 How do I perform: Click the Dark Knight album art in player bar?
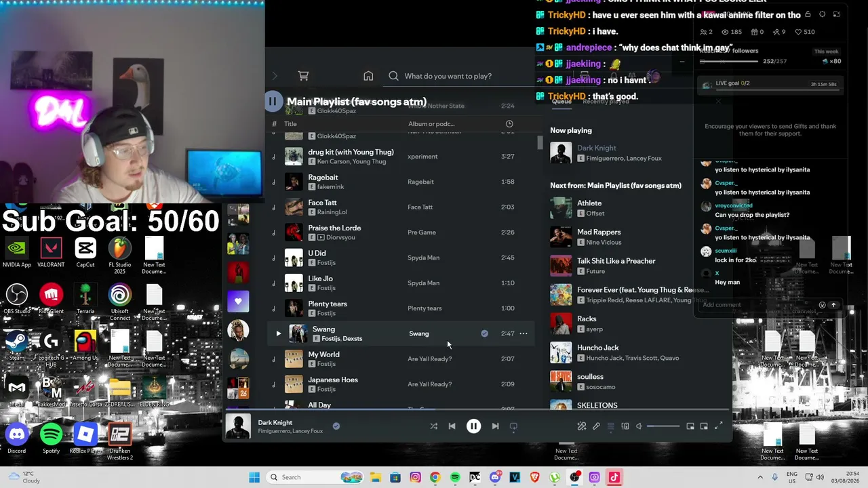tap(238, 426)
